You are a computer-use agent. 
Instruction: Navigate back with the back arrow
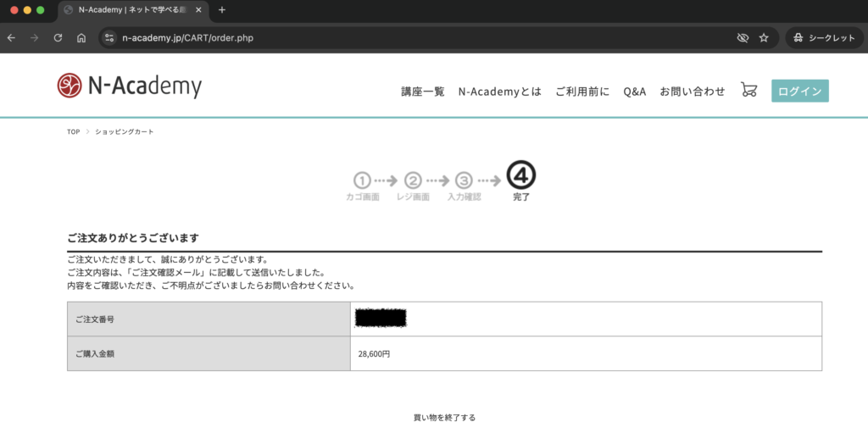point(11,38)
